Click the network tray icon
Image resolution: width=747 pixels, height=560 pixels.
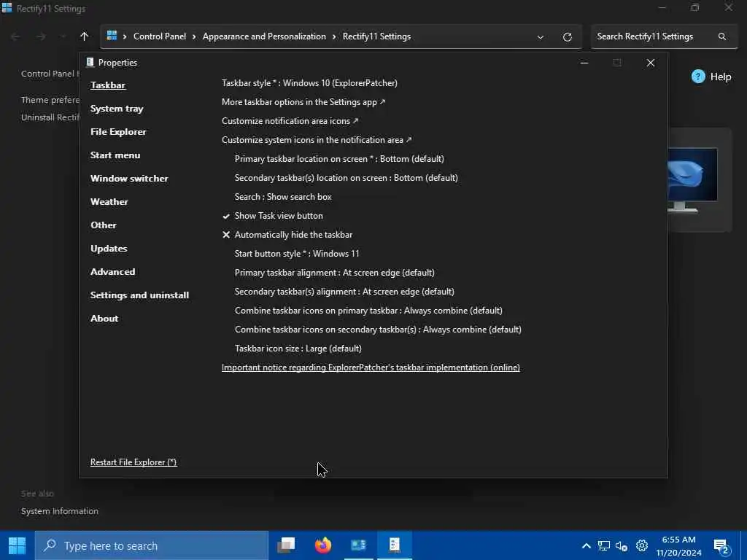pyautogui.click(x=603, y=546)
